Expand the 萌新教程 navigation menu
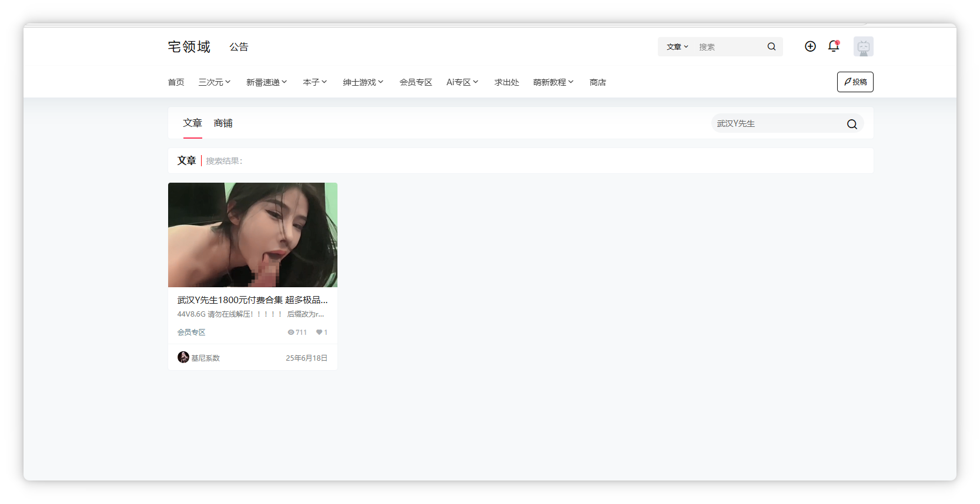Viewport: 980px width, 504px height. (x=553, y=82)
